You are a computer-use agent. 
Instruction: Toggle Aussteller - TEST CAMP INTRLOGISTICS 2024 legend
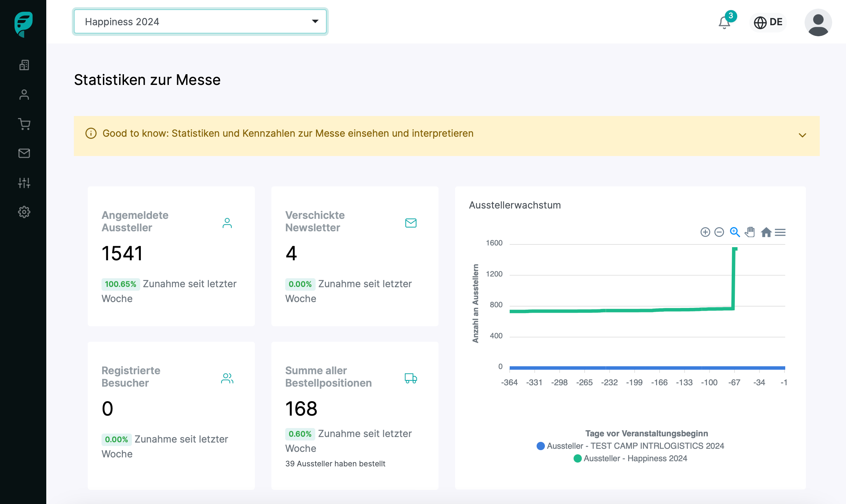[x=630, y=446]
